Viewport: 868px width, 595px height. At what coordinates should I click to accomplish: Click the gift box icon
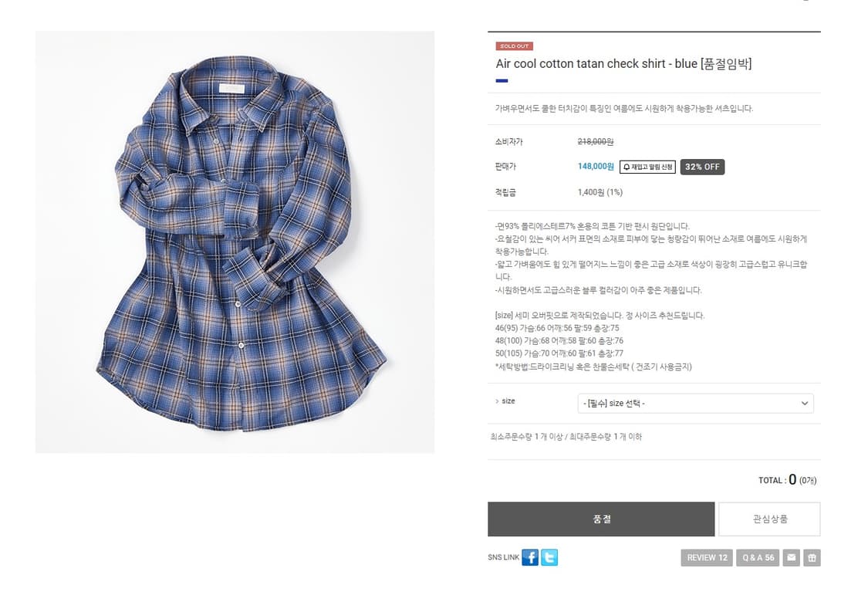(812, 558)
